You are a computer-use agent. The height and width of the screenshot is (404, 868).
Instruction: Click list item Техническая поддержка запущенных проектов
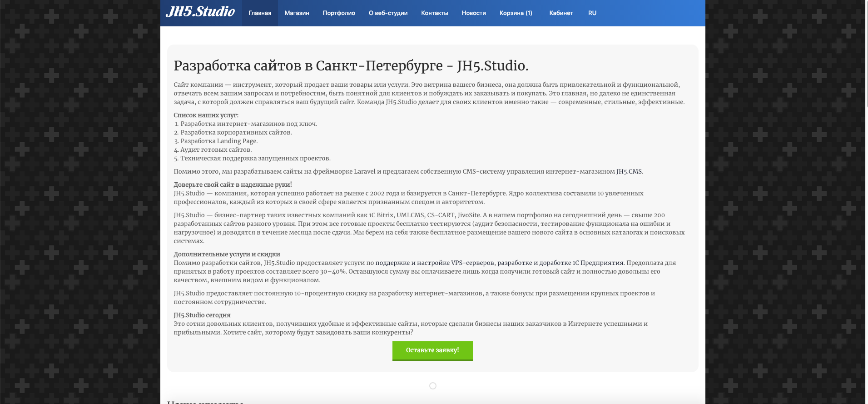[255, 159]
